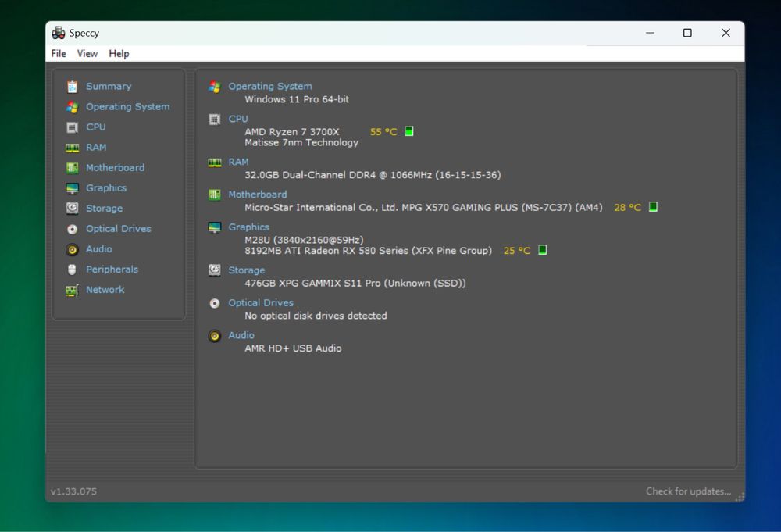Viewport: 781px width, 532px height.
Task: Click the Motherboard icon in sidebar
Action: (72, 168)
